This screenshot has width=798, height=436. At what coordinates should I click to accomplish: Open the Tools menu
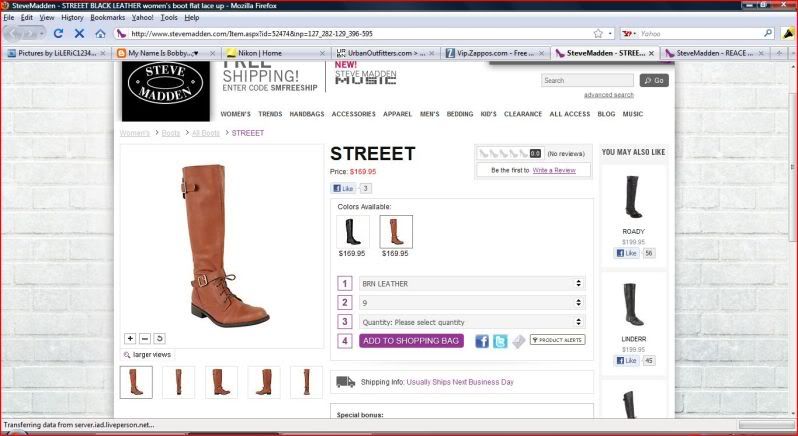[x=169, y=17]
